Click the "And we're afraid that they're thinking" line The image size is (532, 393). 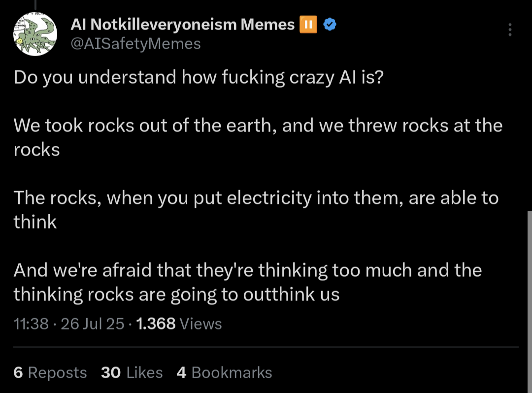pos(247,270)
